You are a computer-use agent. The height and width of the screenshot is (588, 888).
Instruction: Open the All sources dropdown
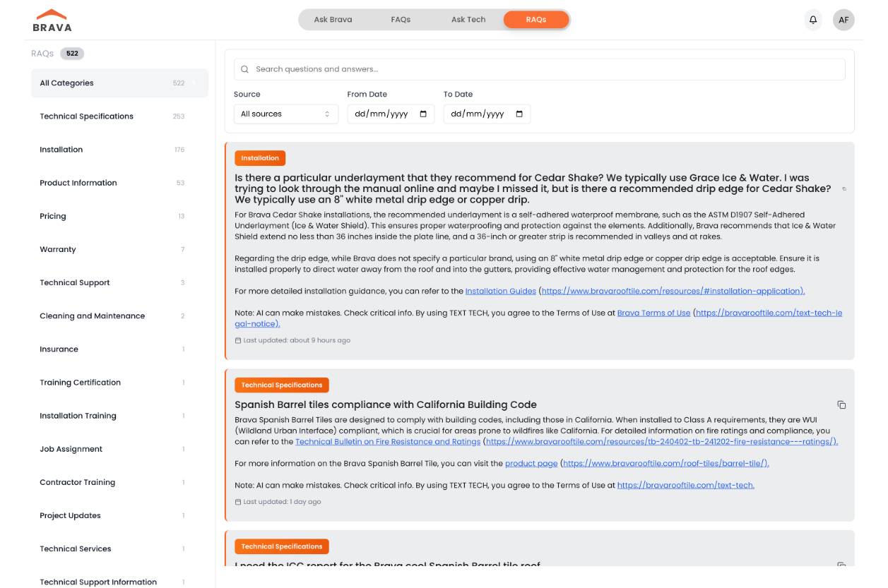coord(286,114)
